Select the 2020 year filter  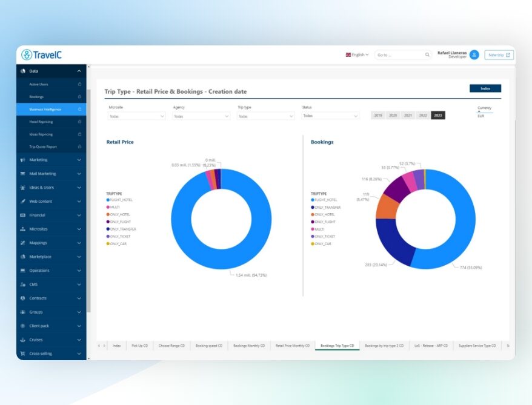point(393,115)
